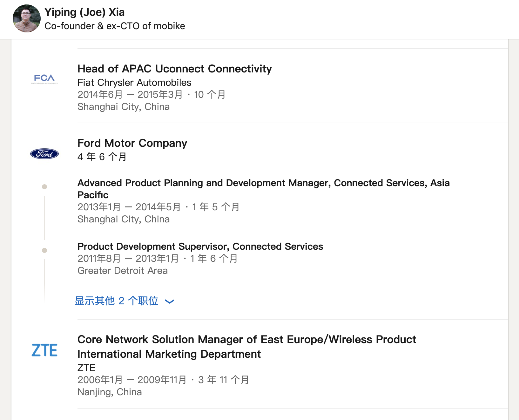Click the ZTE company name text
Viewport: 519px width, 420px height.
(x=86, y=368)
